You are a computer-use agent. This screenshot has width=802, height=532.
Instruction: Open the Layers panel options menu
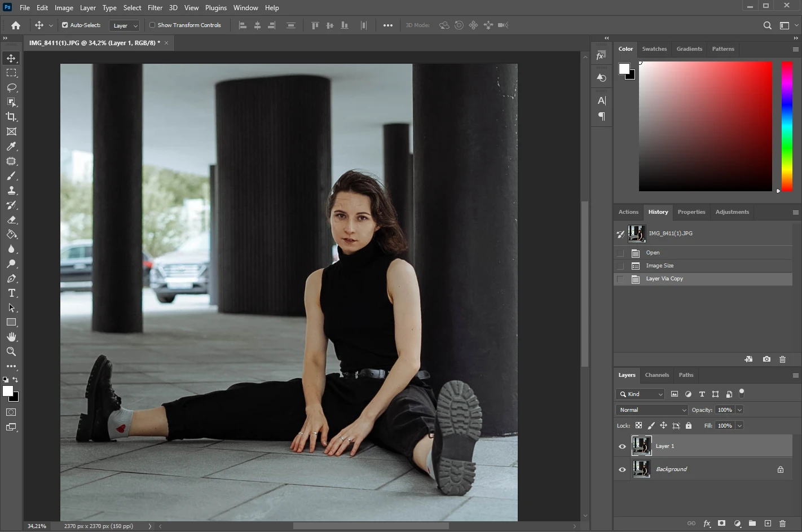point(795,375)
